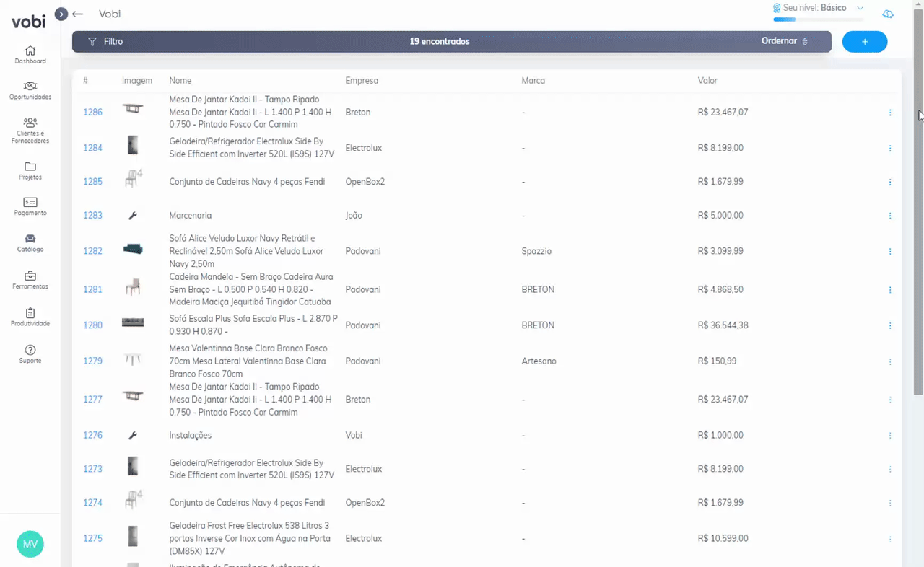Open the three-dot menu for Marcenaria row
The height and width of the screenshot is (567, 924).
click(x=890, y=216)
